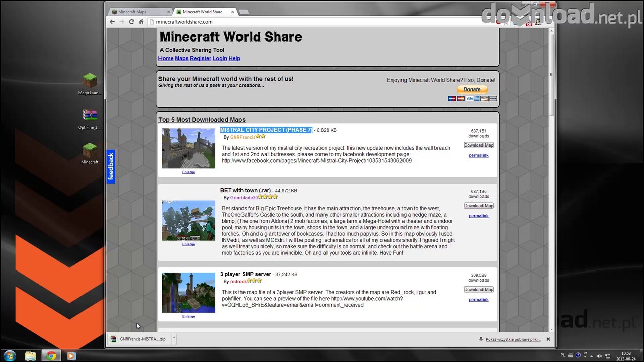
Task: Open permalink for Mistral City Project
Action: click(x=478, y=155)
